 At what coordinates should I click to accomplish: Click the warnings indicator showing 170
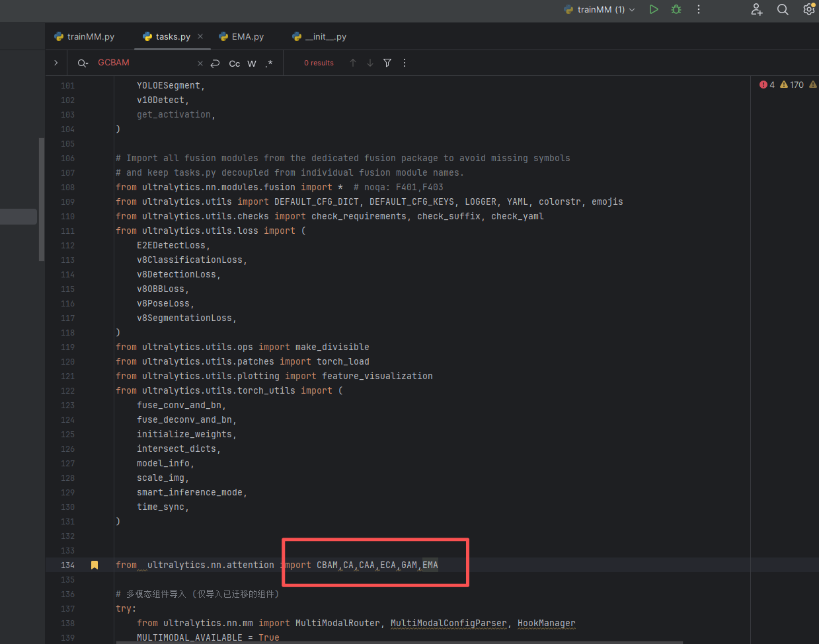pyautogui.click(x=792, y=85)
